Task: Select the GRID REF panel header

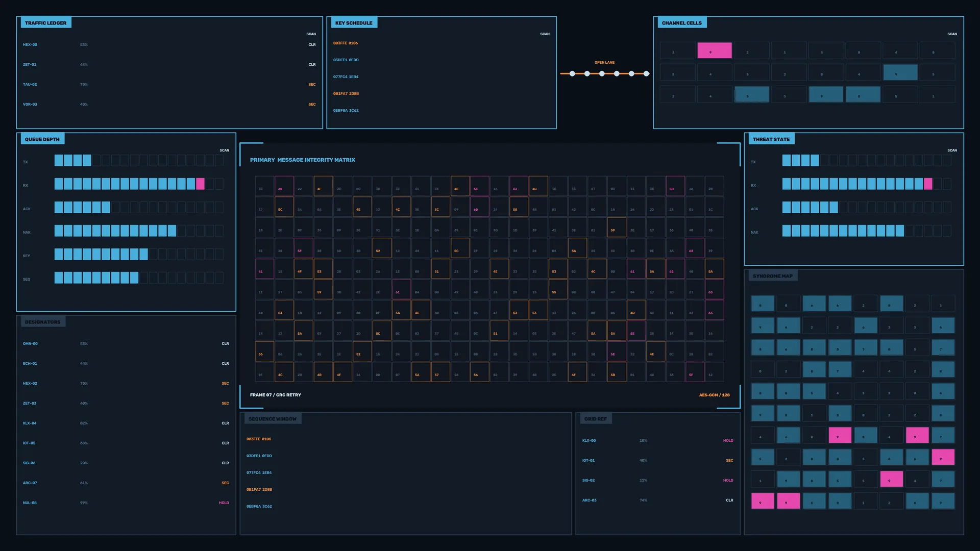Action: 596,419
